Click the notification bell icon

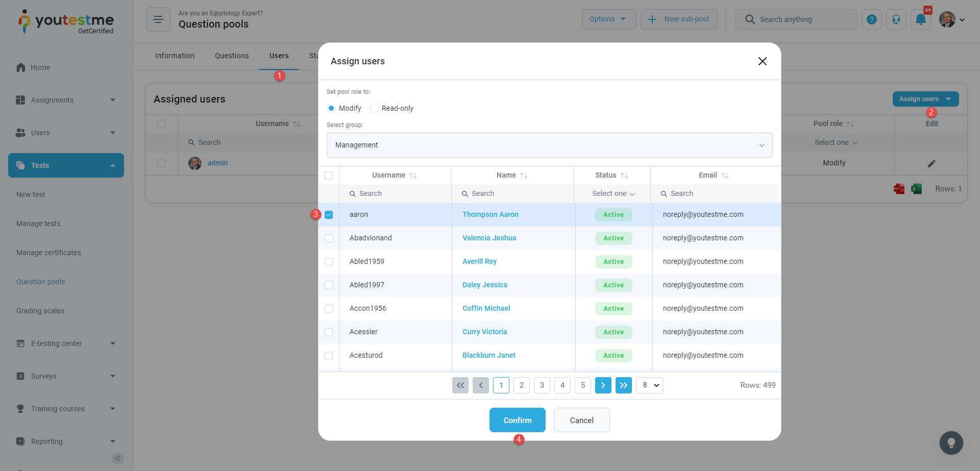pos(920,19)
